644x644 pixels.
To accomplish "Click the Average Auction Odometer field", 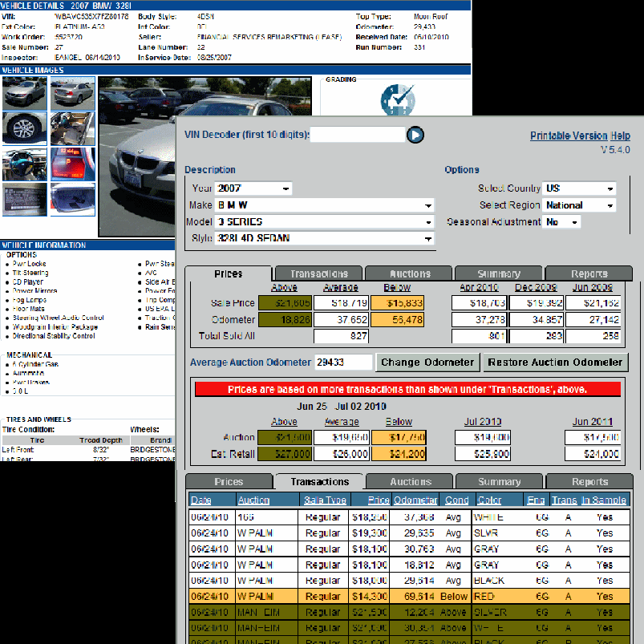I will tap(343, 363).
